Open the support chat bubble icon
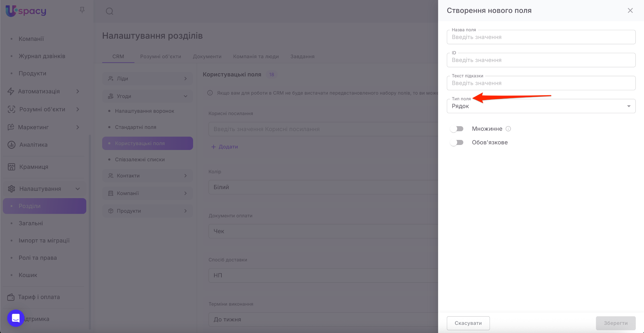This screenshot has width=644, height=333. click(16, 318)
